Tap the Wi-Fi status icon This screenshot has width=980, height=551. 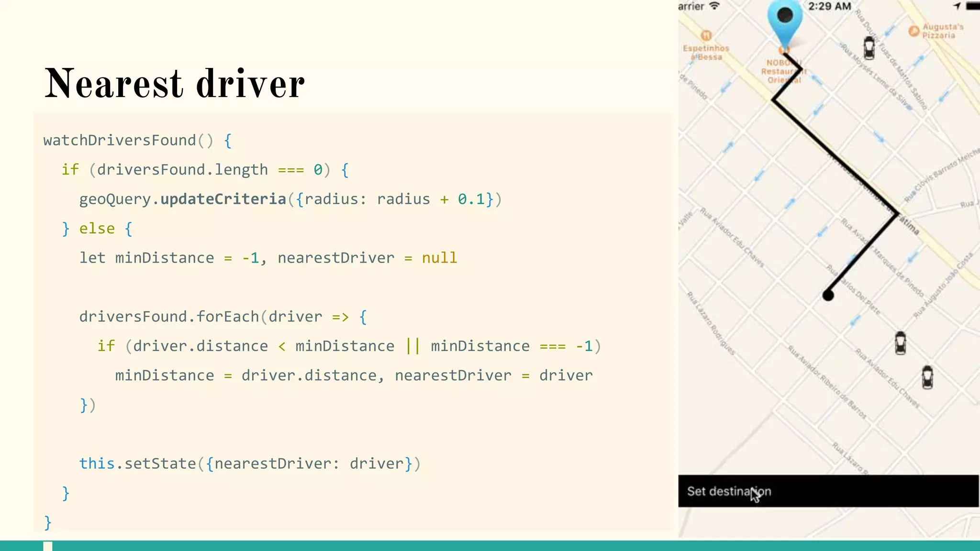point(714,6)
